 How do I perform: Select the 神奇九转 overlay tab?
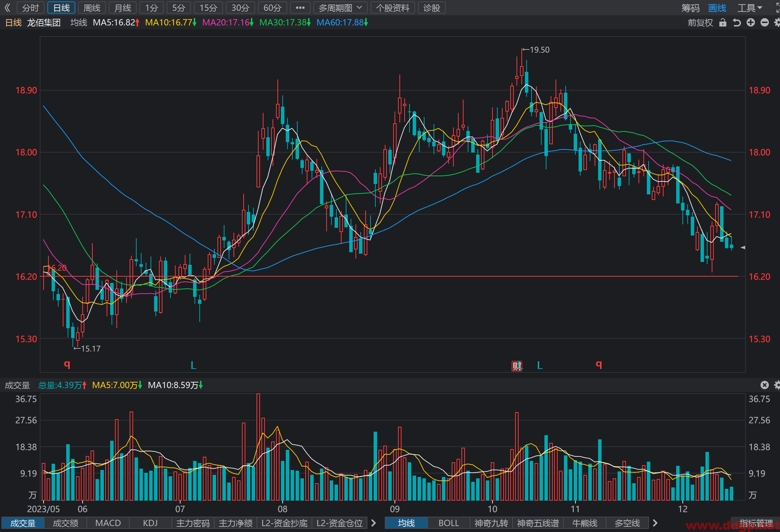pyautogui.click(x=491, y=523)
